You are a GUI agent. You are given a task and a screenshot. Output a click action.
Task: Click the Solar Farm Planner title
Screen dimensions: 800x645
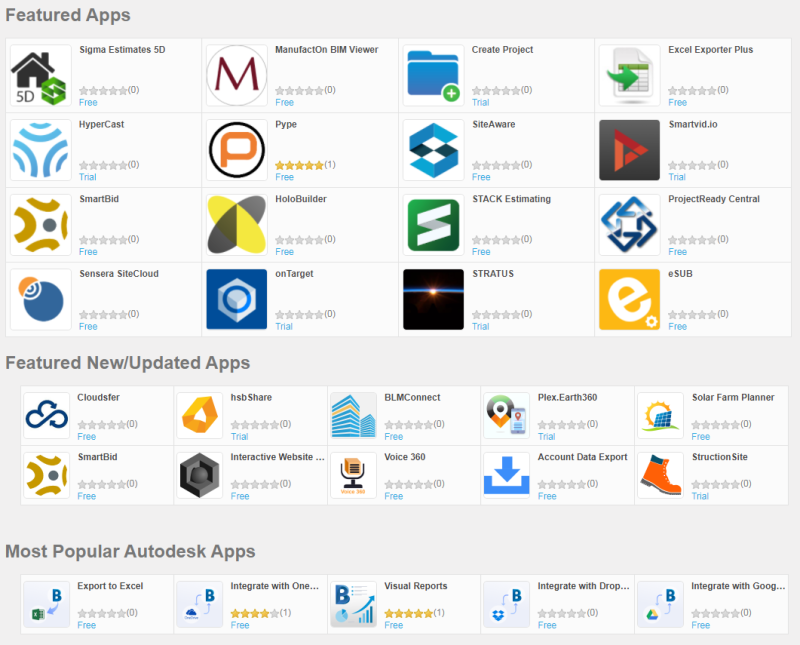tap(733, 397)
